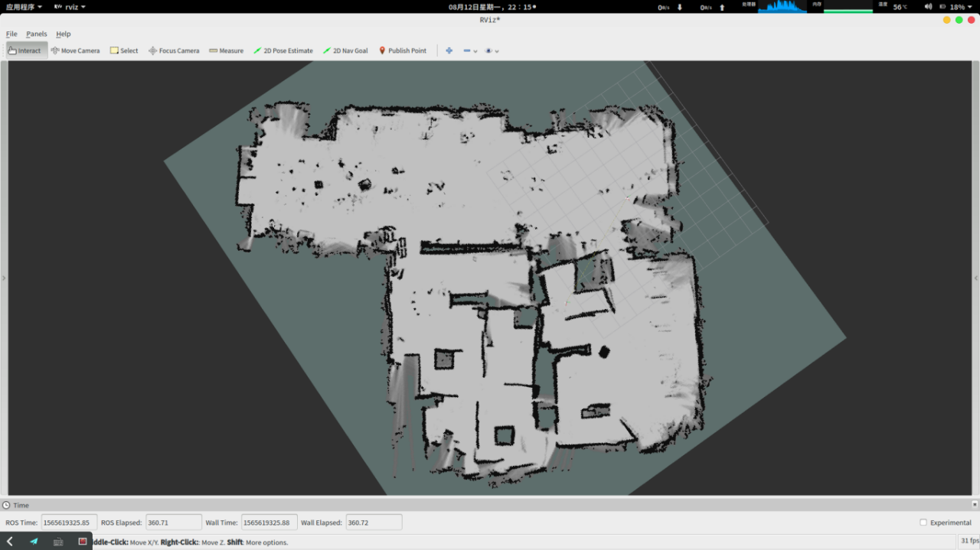This screenshot has width=980, height=550.
Task: Start a 2D Pose Estimate
Action: [283, 50]
